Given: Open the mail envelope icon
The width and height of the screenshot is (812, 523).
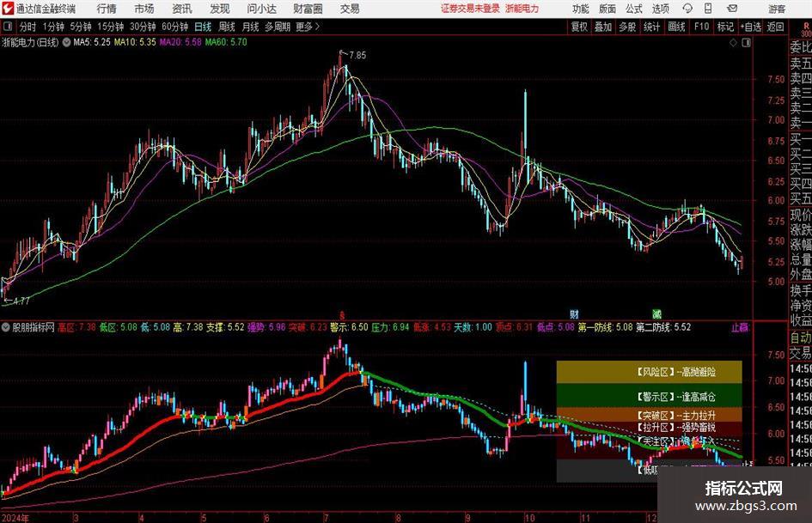Looking at the screenshot, I should tap(732, 9).
